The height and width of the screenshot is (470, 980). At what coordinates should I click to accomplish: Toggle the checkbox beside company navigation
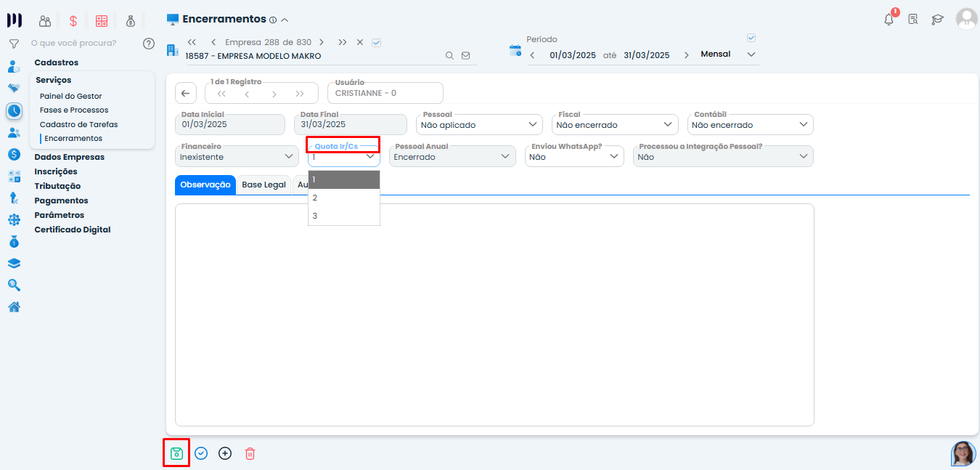pos(376,42)
